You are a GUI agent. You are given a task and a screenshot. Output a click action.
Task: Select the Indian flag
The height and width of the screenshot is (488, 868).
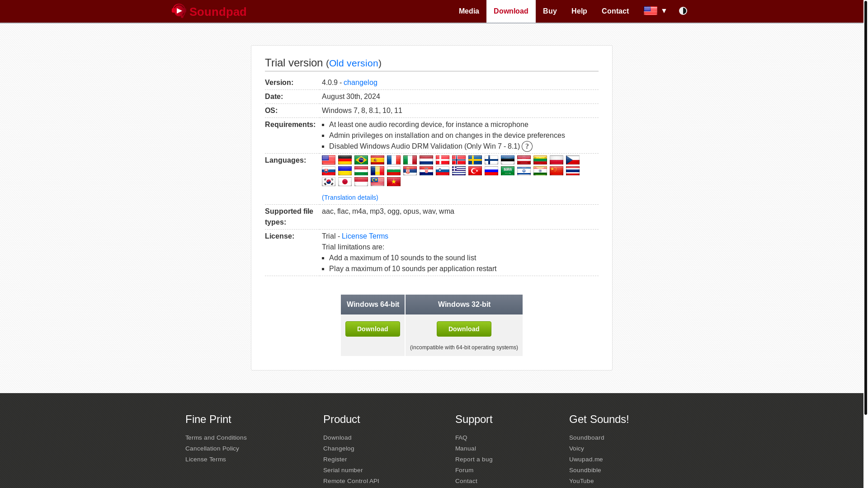(x=540, y=171)
